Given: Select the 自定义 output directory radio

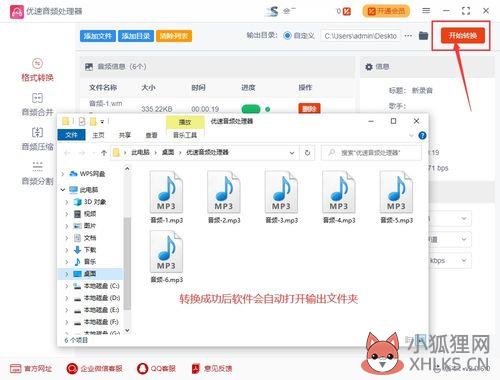Looking at the screenshot, I should tap(287, 36).
